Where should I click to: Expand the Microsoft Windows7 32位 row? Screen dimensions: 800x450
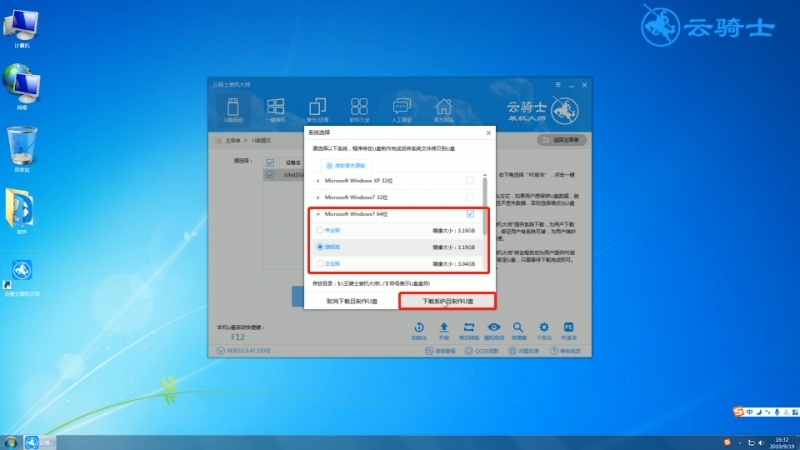[x=318, y=197]
